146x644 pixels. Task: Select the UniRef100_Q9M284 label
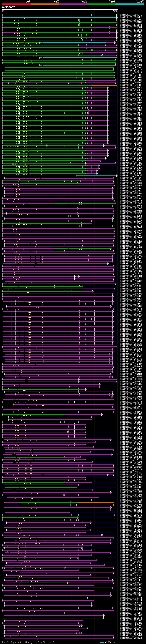tap(131, 65)
